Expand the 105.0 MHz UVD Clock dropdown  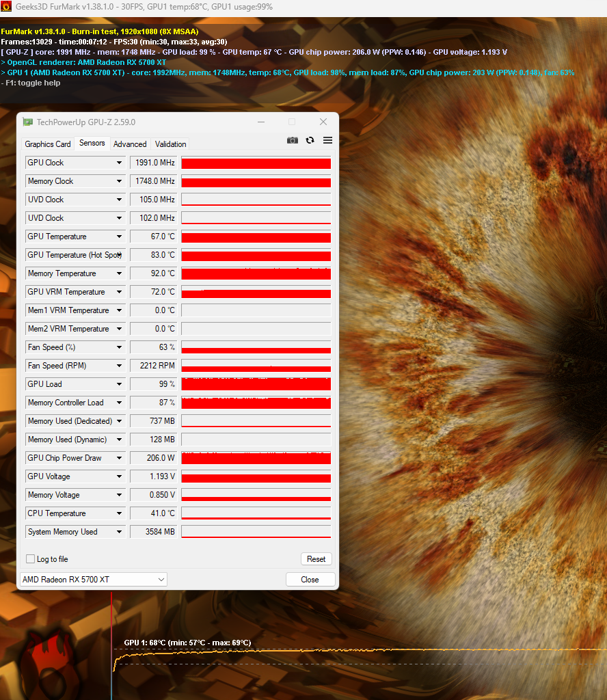click(x=119, y=200)
